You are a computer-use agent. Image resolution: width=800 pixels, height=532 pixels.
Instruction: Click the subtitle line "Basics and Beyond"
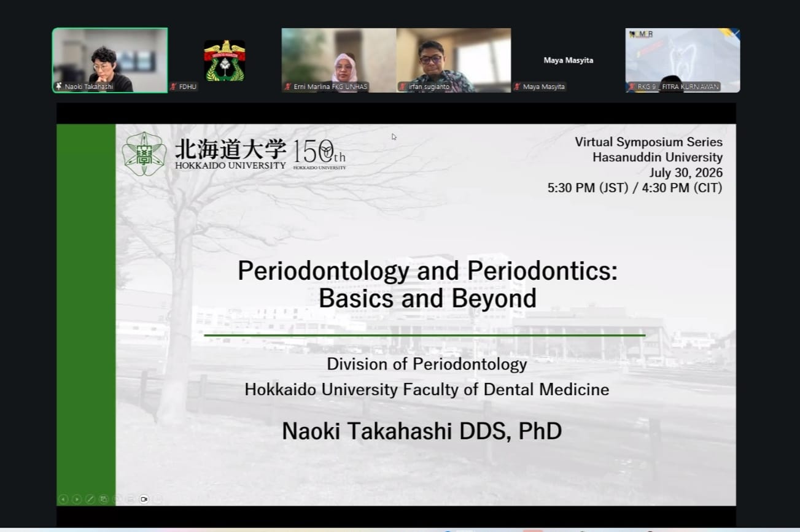[427, 299]
